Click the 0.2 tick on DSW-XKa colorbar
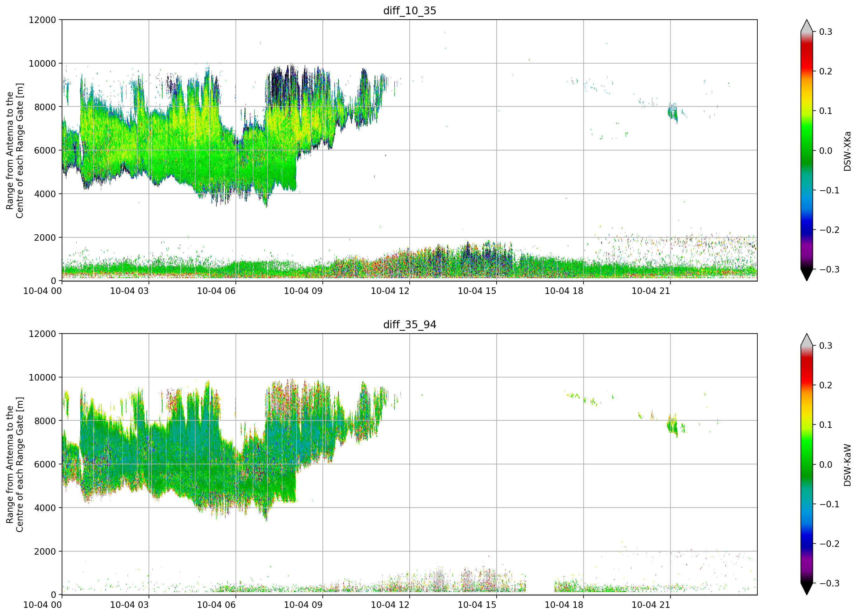The width and height of the screenshot is (858, 616). point(826,71)
